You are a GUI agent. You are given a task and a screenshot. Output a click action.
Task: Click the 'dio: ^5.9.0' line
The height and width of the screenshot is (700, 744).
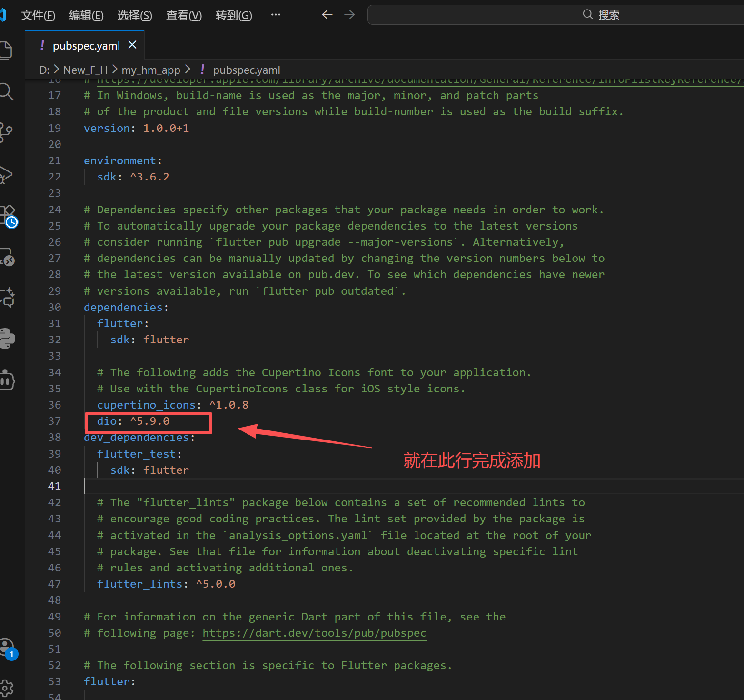click(133, 421)
